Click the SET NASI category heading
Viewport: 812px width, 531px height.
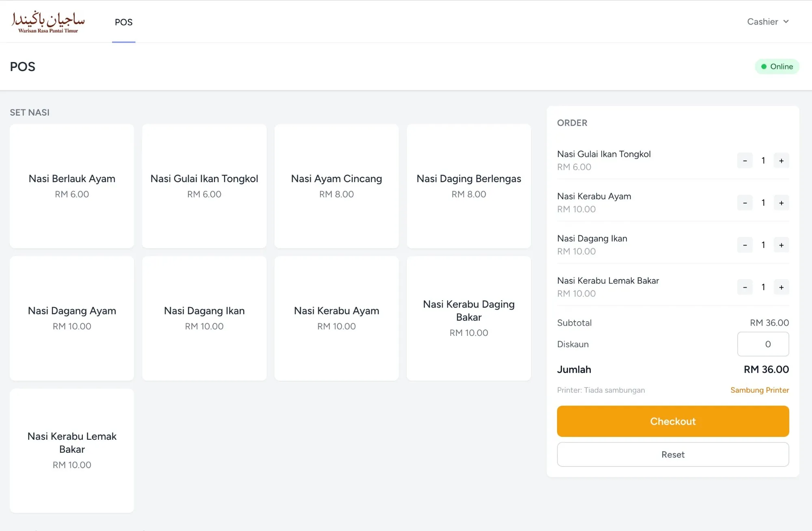point(30,112)
